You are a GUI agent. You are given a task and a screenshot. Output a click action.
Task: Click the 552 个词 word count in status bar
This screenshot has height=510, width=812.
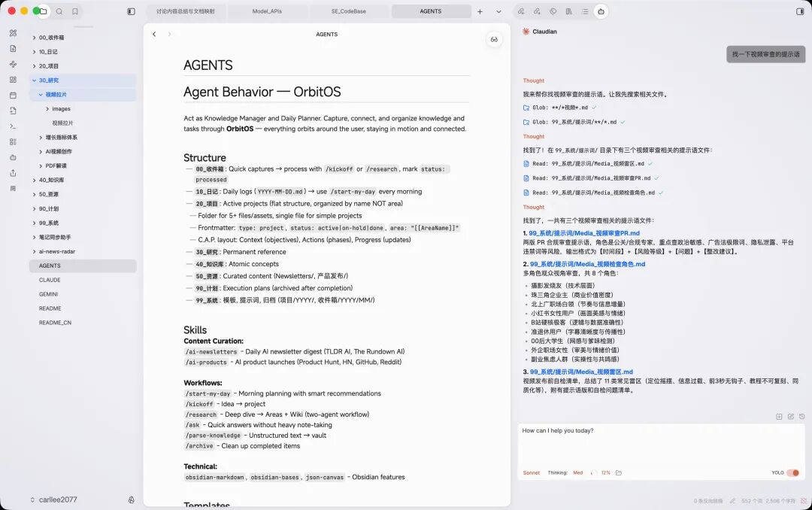[x=751, y=501]
